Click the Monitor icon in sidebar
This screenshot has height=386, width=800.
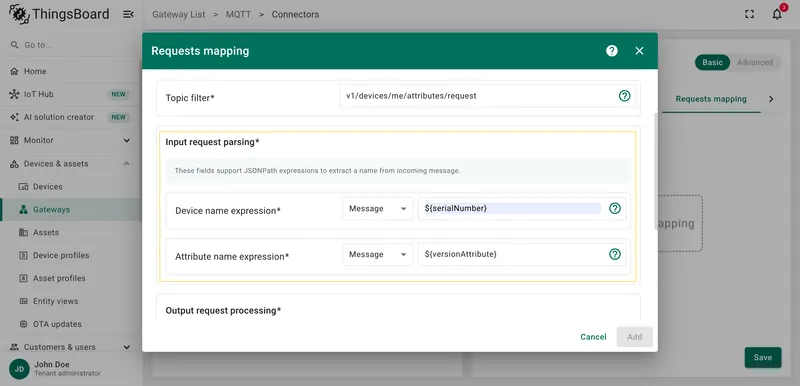pyautogui.click(x=14, y=140)
